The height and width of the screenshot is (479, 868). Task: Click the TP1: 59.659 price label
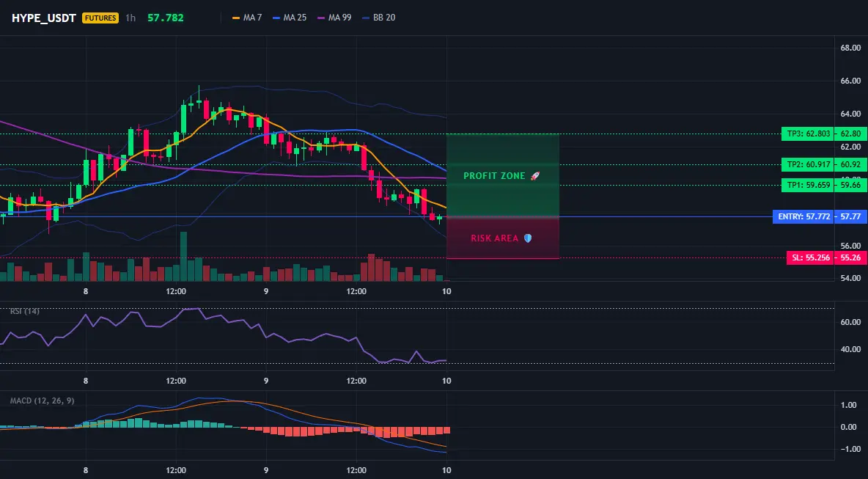808,186
